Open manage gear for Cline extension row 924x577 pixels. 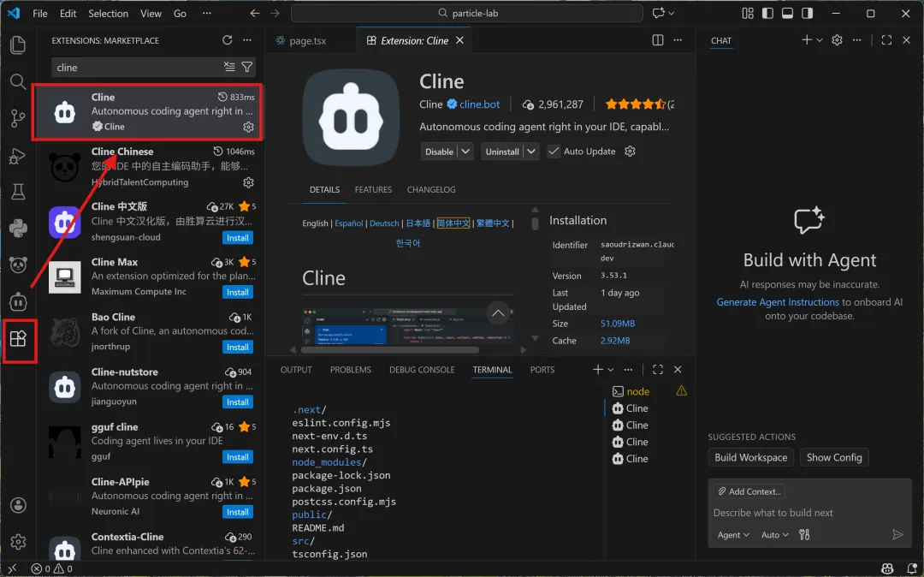point(249,127)
